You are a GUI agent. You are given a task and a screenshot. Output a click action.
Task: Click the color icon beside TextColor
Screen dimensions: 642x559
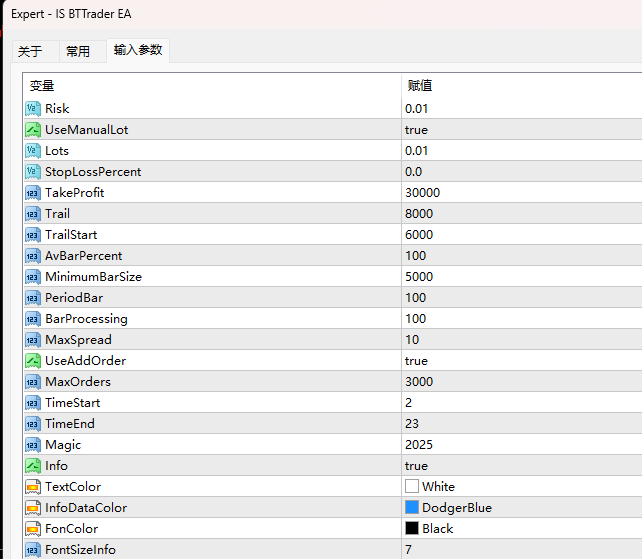33,487
